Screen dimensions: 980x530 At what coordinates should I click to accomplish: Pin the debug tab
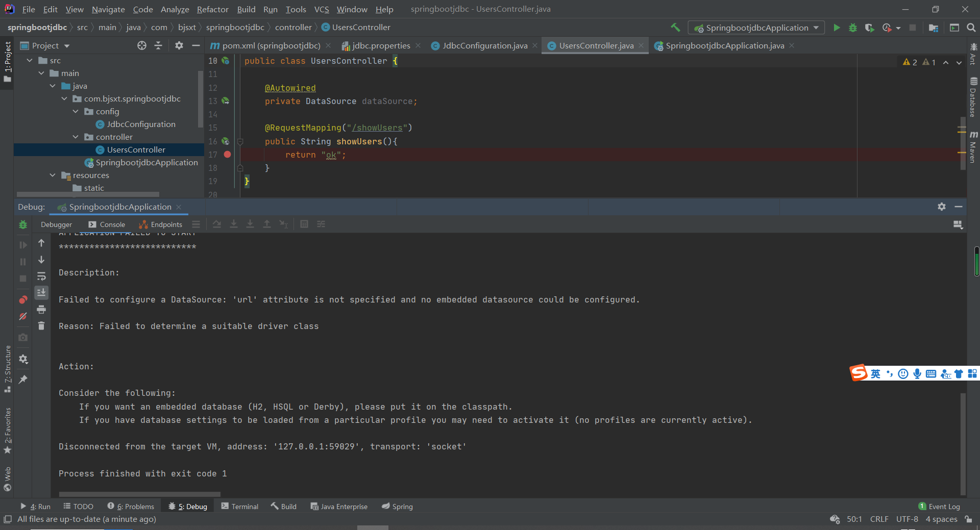click(23, 379)
